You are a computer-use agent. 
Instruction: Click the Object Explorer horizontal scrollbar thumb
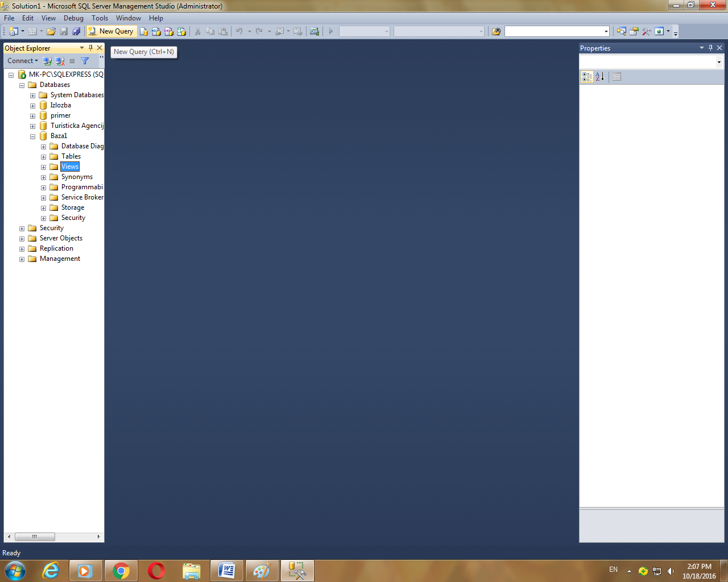tap(35, 537)
